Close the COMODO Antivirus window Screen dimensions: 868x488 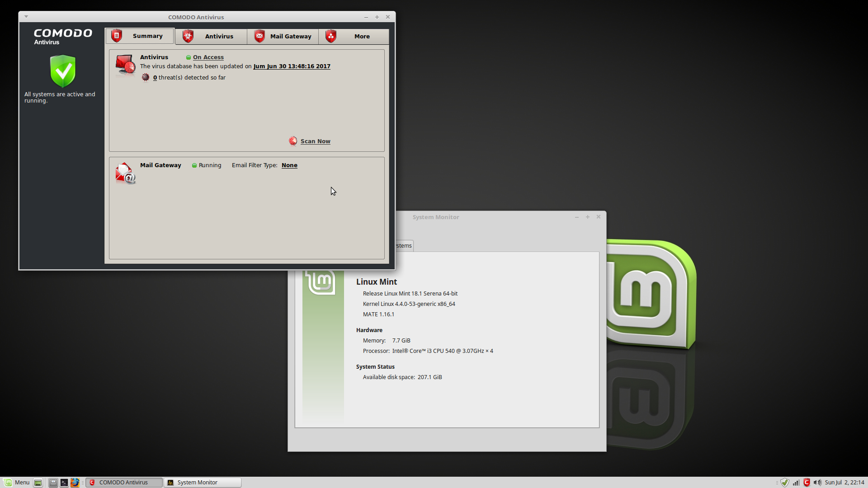point(388,17)
